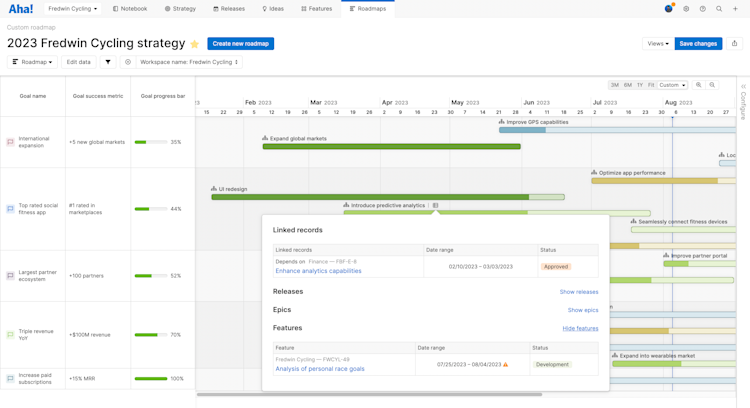The height and width of the screenshot is (408, 750).
Task: Click the Expand global markets green bar
Action: click(392, 146)
